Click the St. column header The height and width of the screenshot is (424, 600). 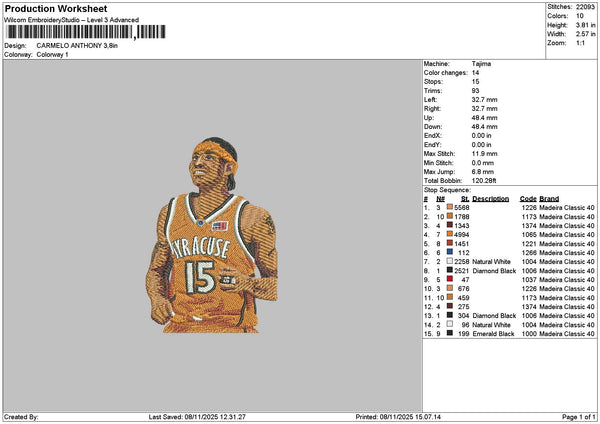465,199
